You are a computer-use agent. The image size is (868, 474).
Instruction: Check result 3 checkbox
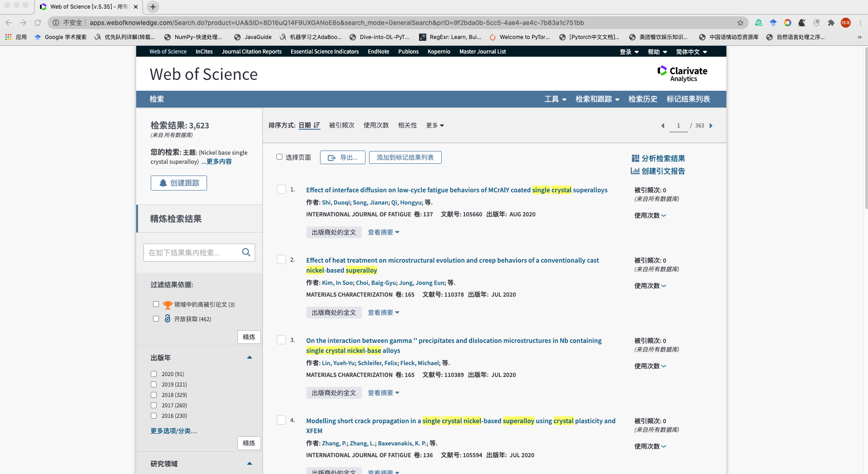pos(281,340)
